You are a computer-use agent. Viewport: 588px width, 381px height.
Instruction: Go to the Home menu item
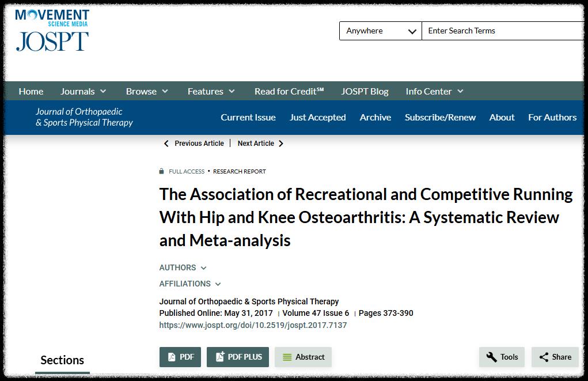pos(31,91)
